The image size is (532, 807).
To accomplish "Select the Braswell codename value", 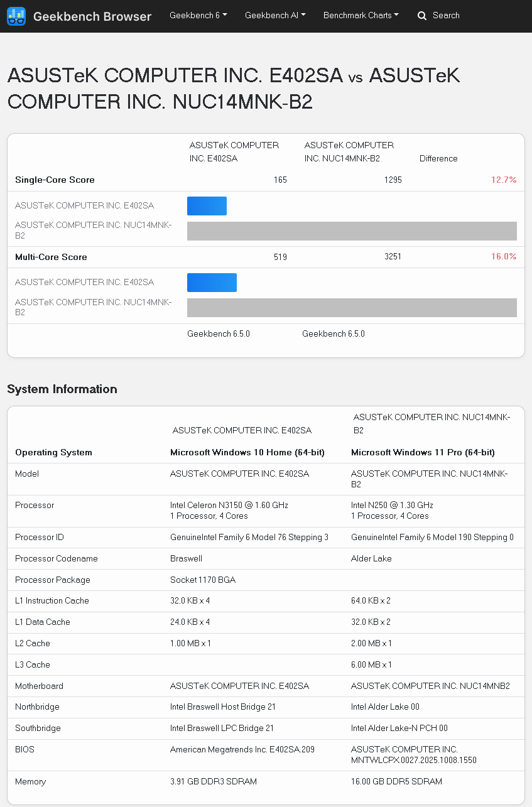I will point(186,558).
